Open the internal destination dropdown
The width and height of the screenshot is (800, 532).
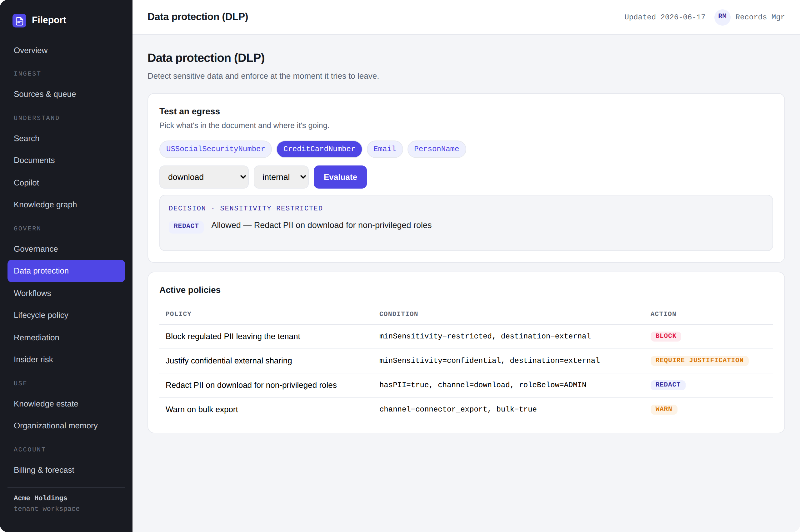(281, 177)
